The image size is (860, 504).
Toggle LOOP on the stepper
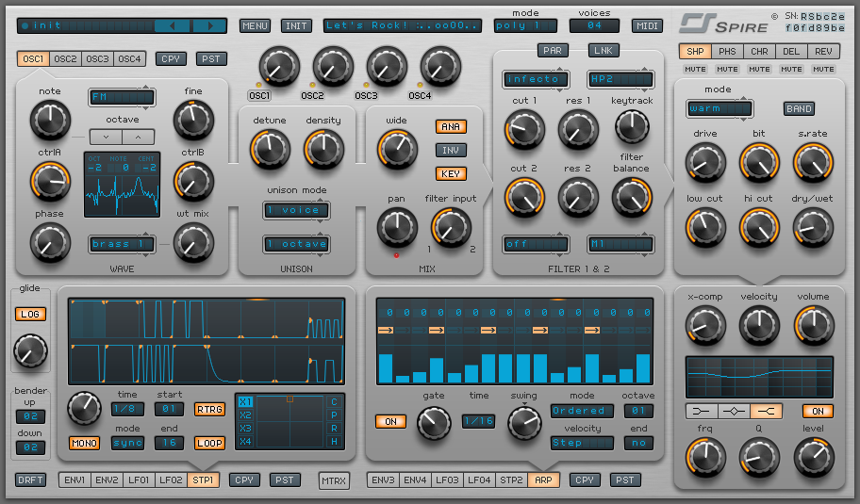(210, 443)
